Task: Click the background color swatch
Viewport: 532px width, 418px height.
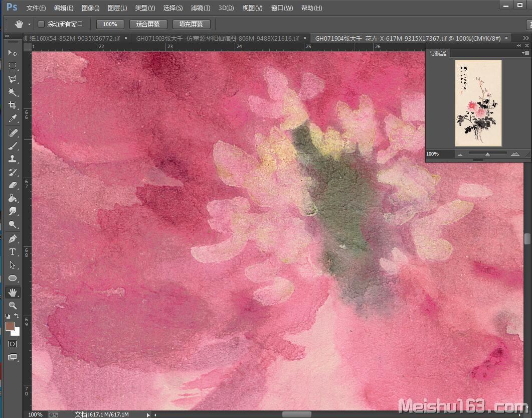Action: [x=17, y=332]
